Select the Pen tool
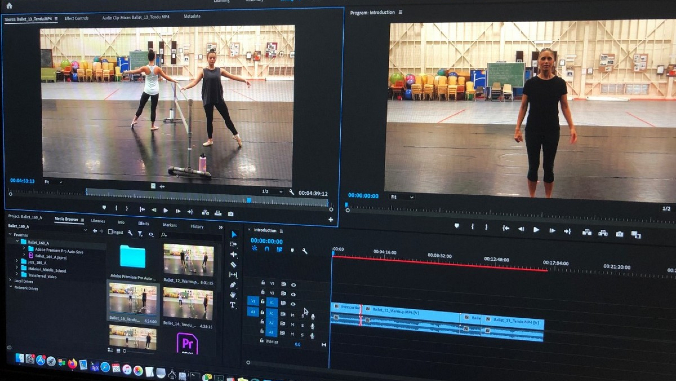 (233, 285)
